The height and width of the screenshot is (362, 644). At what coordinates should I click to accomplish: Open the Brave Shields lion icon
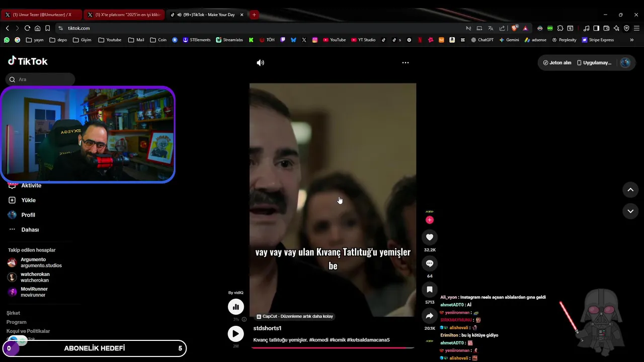pos(514,28)
